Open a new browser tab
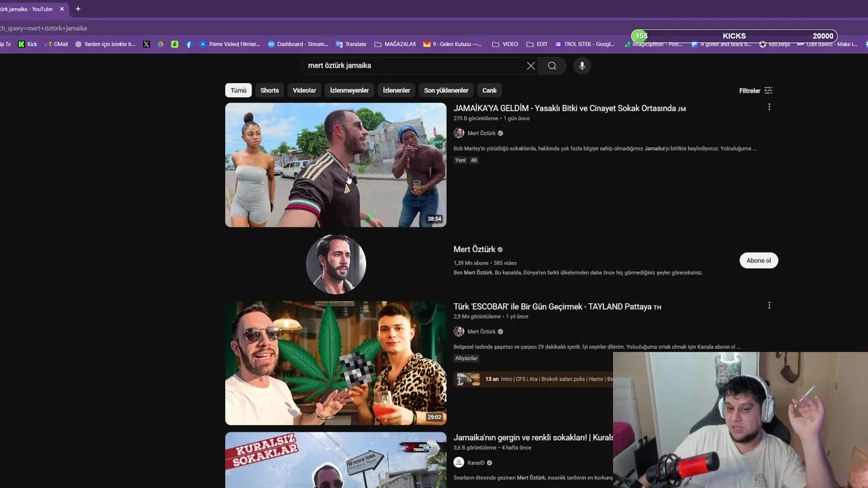This screenshot has height=488, width=868. 78,9
